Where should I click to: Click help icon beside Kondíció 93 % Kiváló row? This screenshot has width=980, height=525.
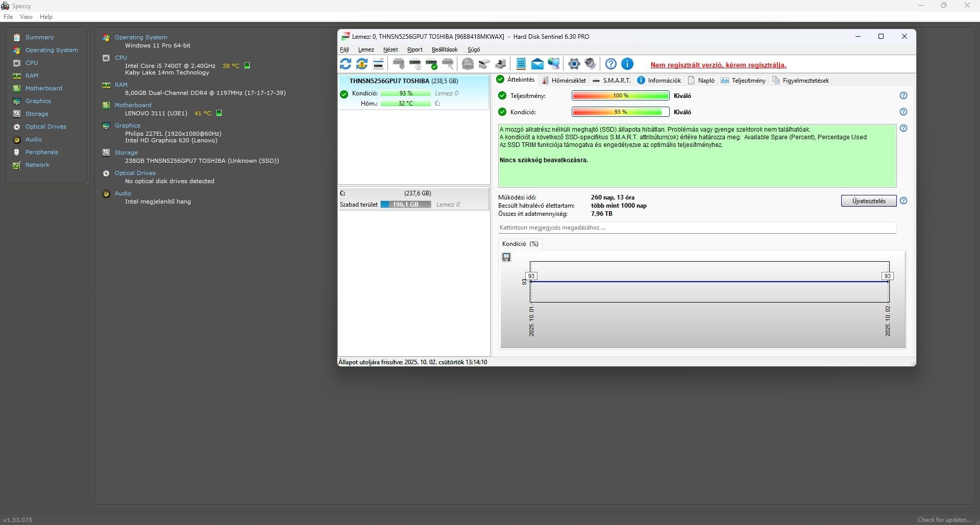point(903,112)
